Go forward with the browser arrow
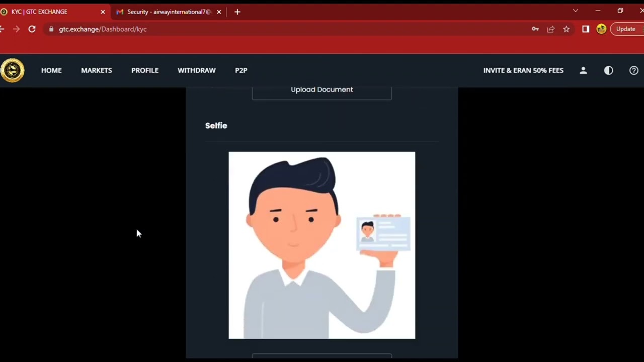 [16, 29]
